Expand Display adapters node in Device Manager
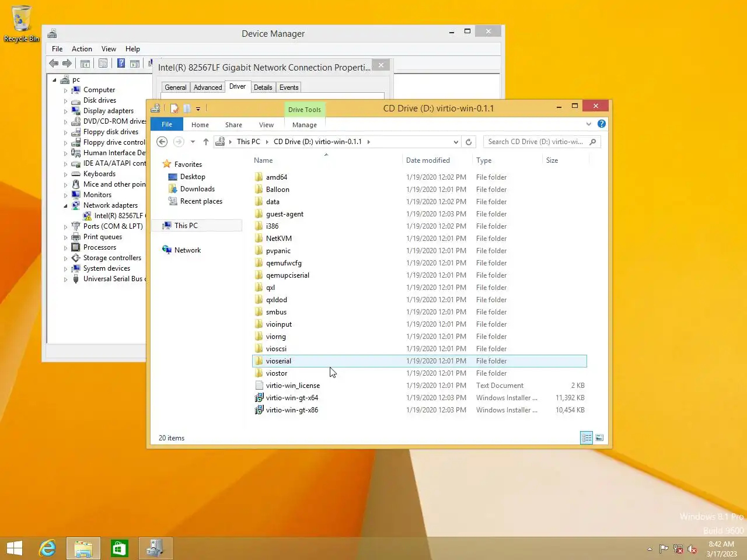Screen dimensions: 747x560 [65, 111]
